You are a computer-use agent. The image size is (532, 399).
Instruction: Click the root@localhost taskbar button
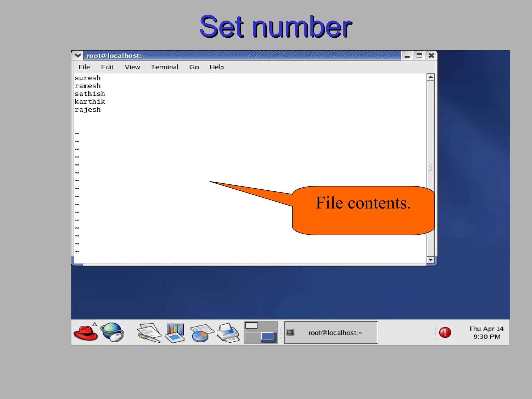click(331, 332)
